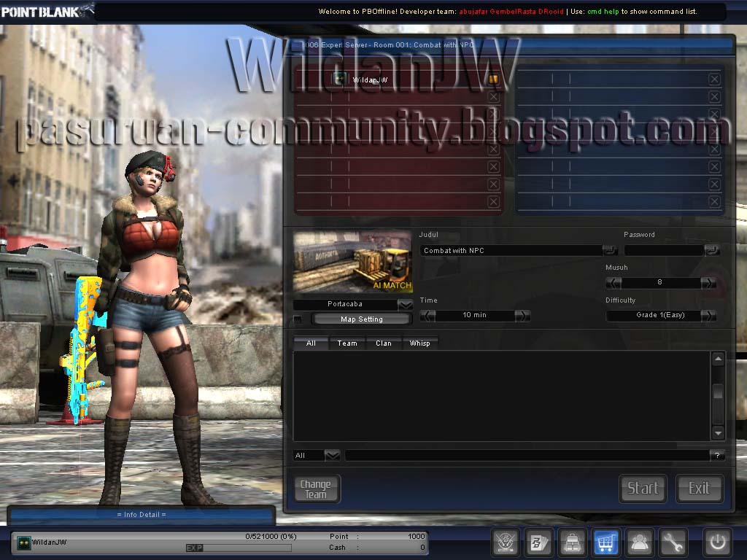Image resolution: width=747 pixels, height=560 pixels.
Task: Open the shopping cart shop icon
Action: point(605,542)
